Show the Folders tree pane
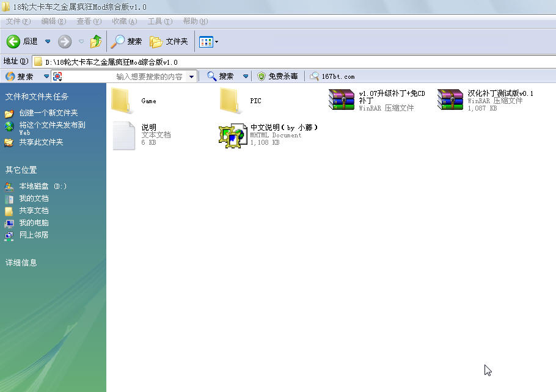The width and height of the screenshot is (556, 392). point(169,42)
